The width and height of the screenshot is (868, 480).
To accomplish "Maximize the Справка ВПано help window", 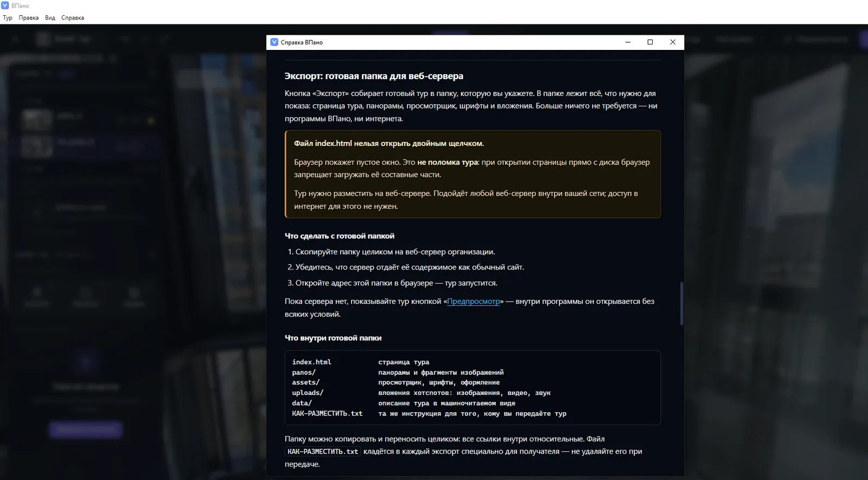I will (650, 42).
